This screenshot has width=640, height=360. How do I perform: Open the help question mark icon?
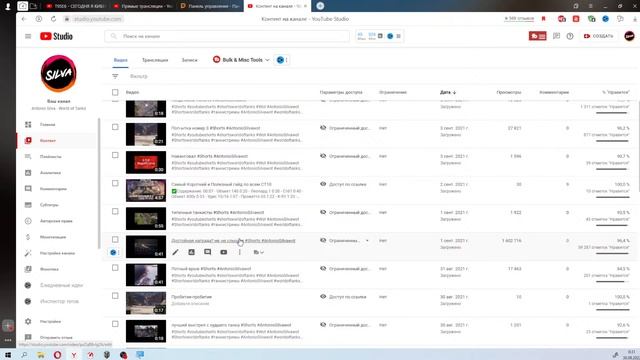570,36
